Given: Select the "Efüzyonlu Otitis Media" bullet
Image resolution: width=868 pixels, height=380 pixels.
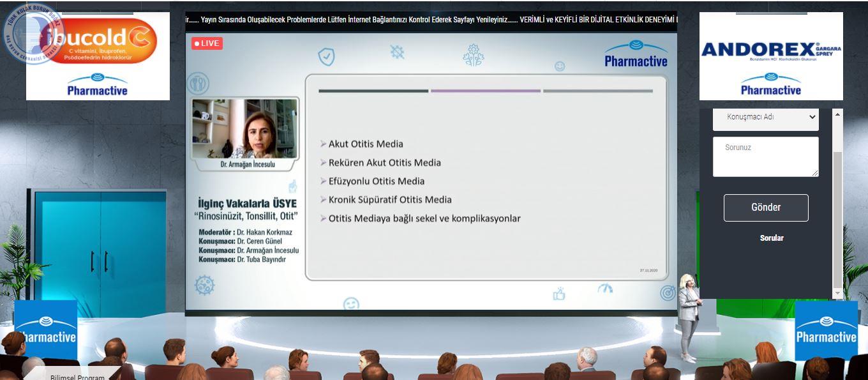Looking at the screenshot, I should pyautogui.click(x=377, y=181).
